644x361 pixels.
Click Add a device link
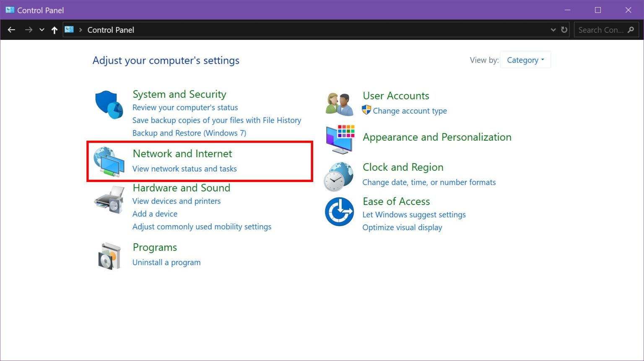click(155, 214)
